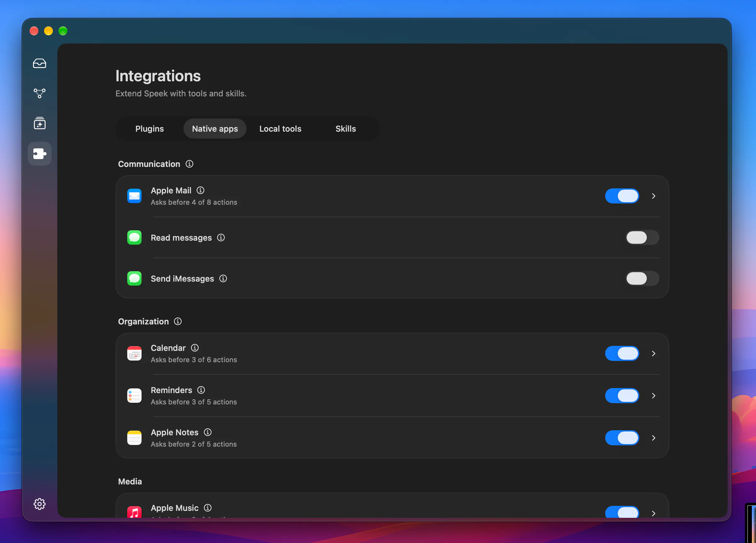Click the Read messages label
Viewport: 756px width, 543px height.
click(181, 238)
